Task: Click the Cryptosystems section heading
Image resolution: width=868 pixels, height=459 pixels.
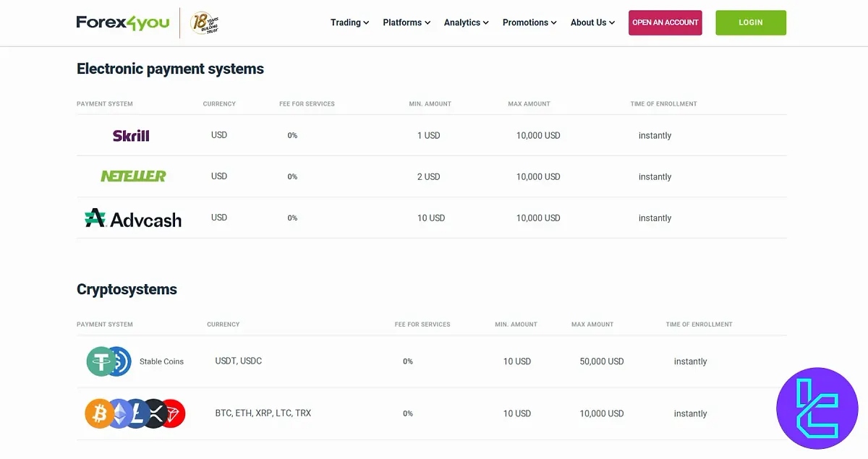Action: [127, 289]
